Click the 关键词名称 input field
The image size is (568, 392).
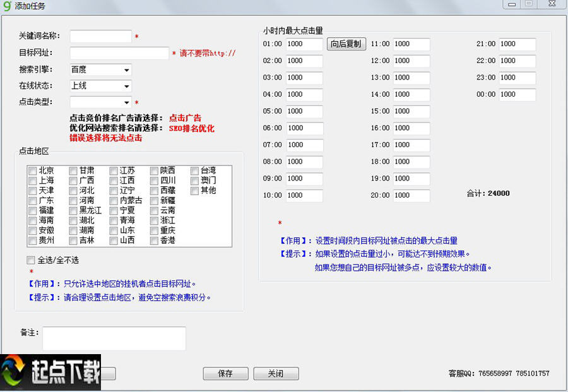pos(100,36)
